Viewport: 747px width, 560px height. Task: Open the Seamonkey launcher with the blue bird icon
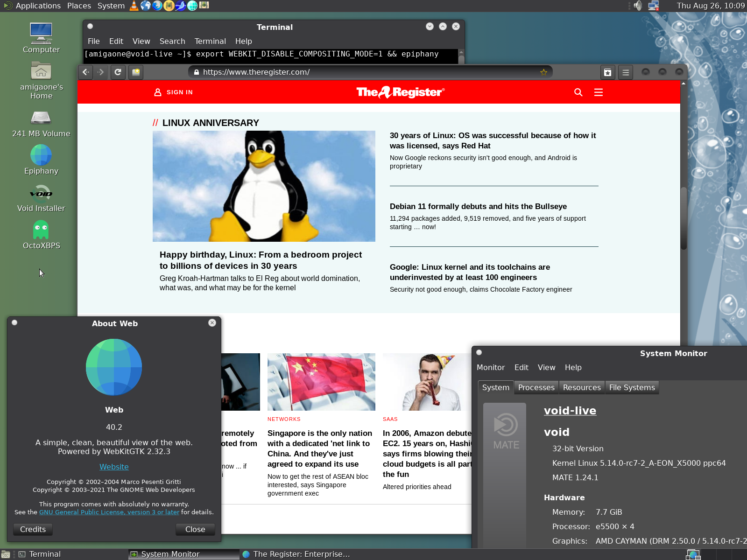pos(181,6)
